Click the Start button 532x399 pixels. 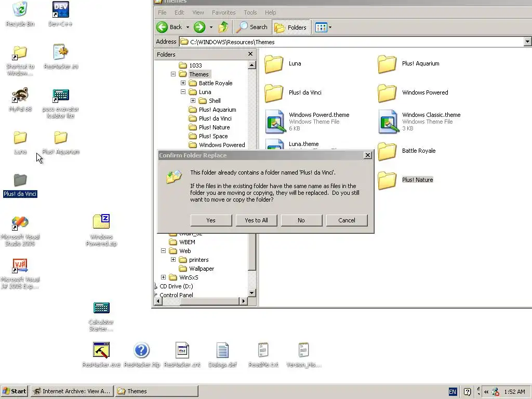coord(14,391)
